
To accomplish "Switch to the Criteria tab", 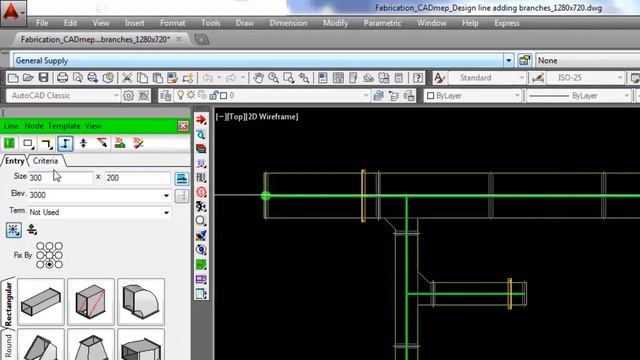I will 45,161.
